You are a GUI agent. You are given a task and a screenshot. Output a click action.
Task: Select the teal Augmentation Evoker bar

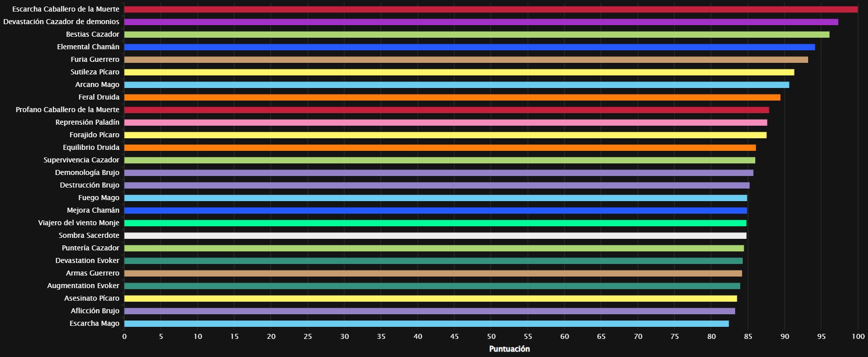point(432,286)
